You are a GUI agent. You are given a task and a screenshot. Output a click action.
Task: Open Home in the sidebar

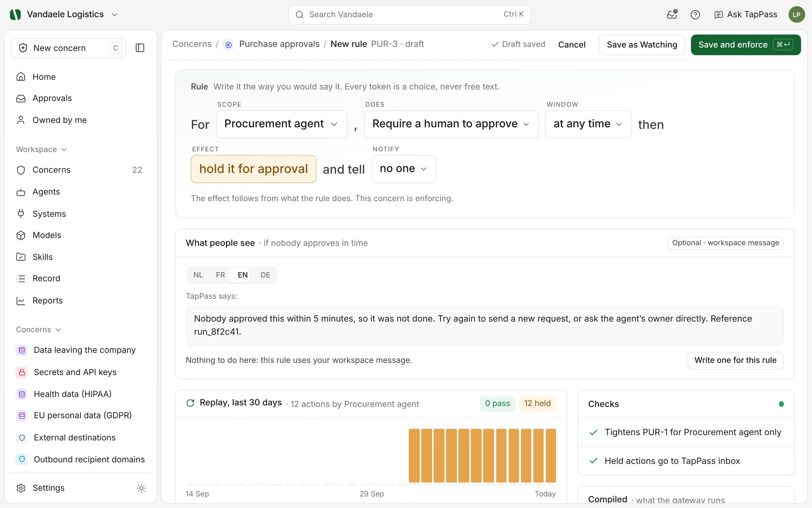coord(80,77)
